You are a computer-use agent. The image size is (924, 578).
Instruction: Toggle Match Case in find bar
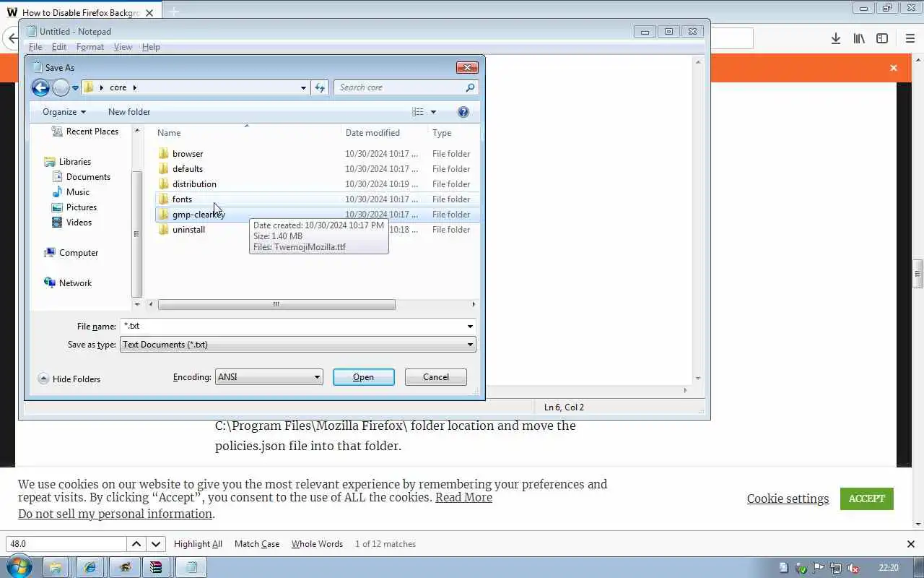coord(257,544)
